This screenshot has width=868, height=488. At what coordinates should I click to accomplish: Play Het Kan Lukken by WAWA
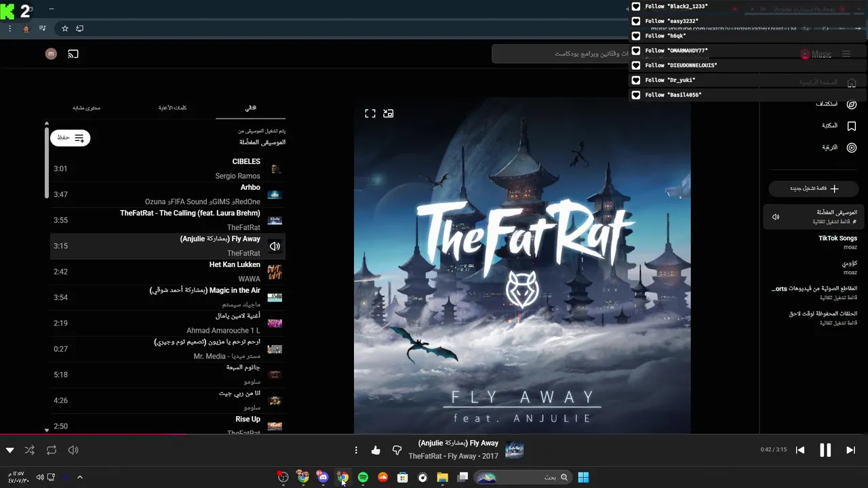click(167, 272)
